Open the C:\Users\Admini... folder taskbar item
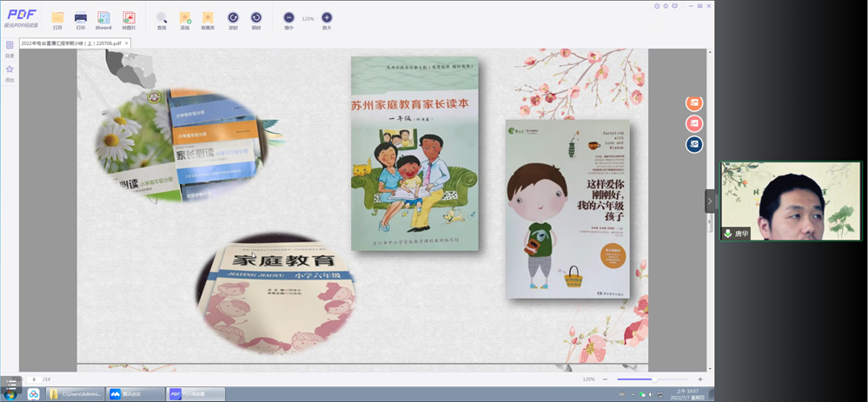Screen dimensions: 868x402 tap(75, 394)
